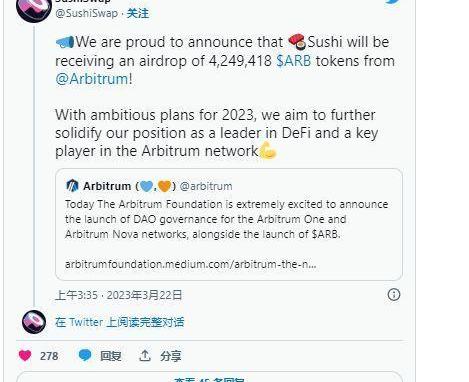Screen dimensions: 469x382
Task: Click the Twitter bird logo icon
Action: (393, 2)
